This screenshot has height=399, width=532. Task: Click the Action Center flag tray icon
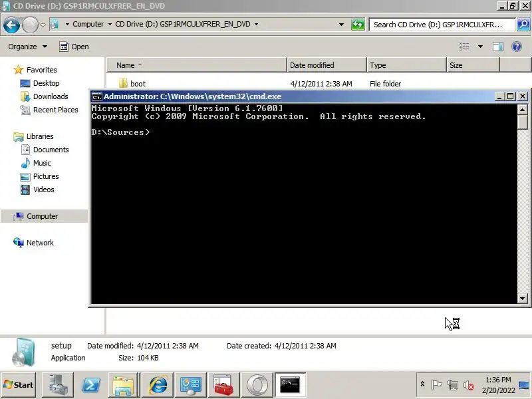(437, 385)
